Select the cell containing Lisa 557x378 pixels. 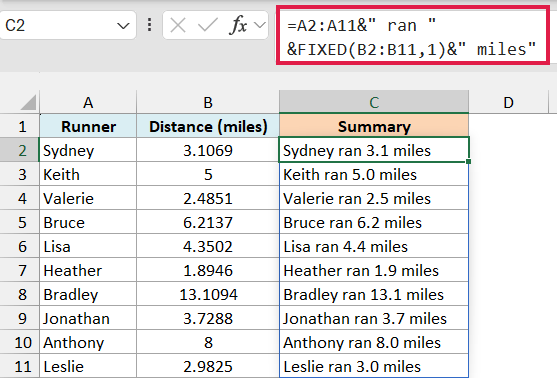click(88, 246)
